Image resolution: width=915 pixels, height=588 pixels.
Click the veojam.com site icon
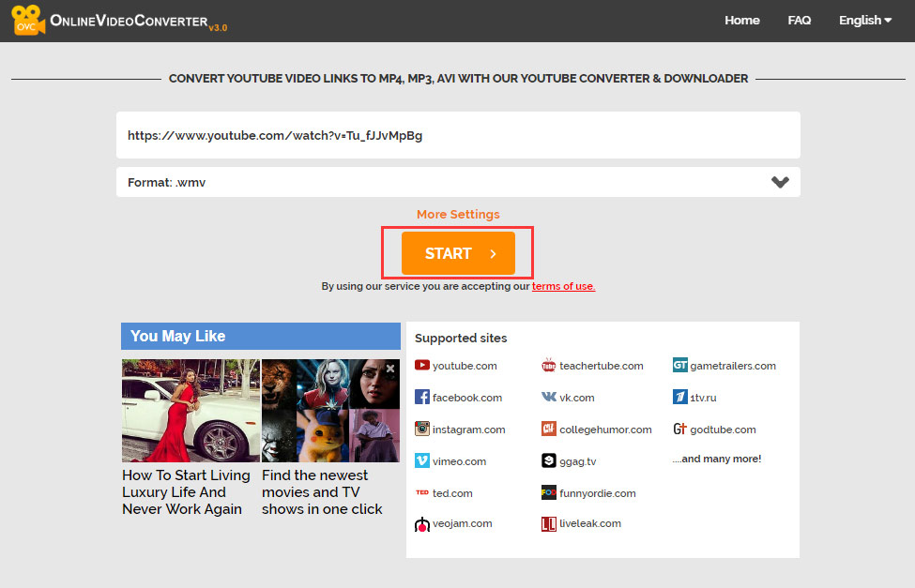point(422,524)
